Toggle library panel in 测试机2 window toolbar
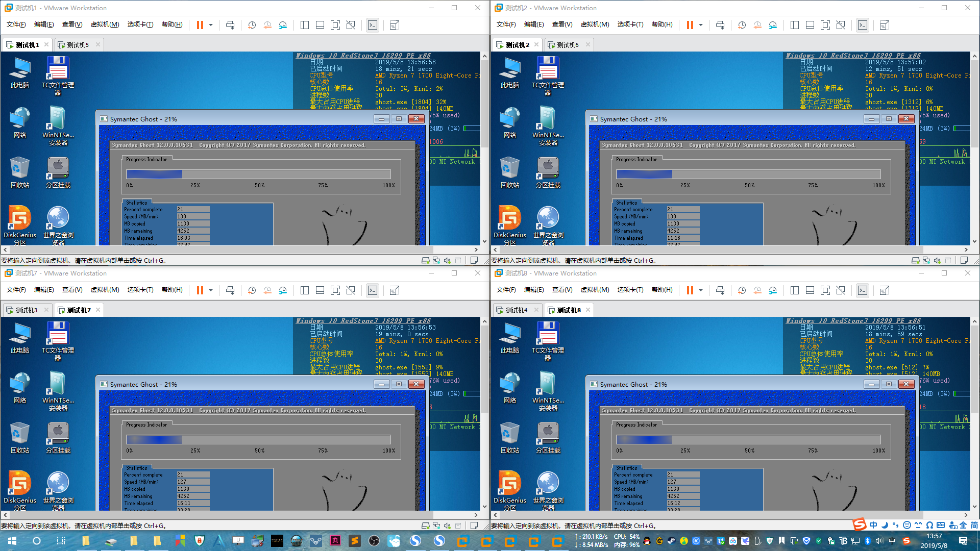Screen dimensions: 980x551 click(795, 25)
